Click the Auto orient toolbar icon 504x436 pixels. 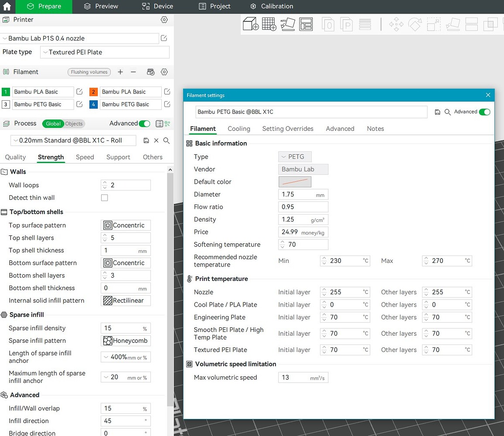click(x=288, y=24)
